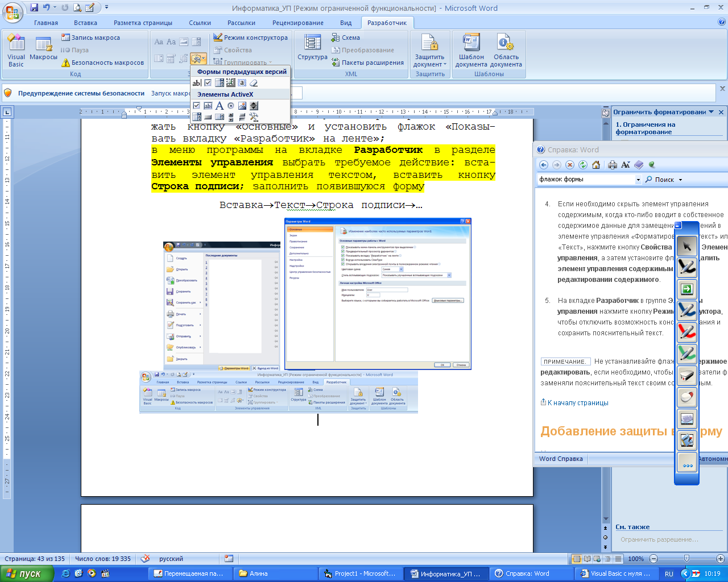The image size is (728, 582).
Task: Select the eraser in floating palette
Action: tap(687, 375)
